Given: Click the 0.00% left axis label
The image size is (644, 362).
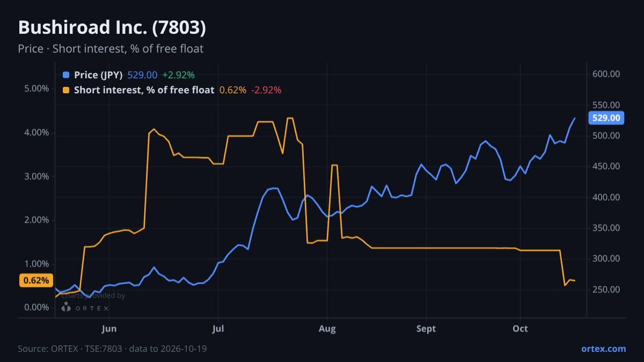Looking at the screenshot, I should [x=36, y=308].
